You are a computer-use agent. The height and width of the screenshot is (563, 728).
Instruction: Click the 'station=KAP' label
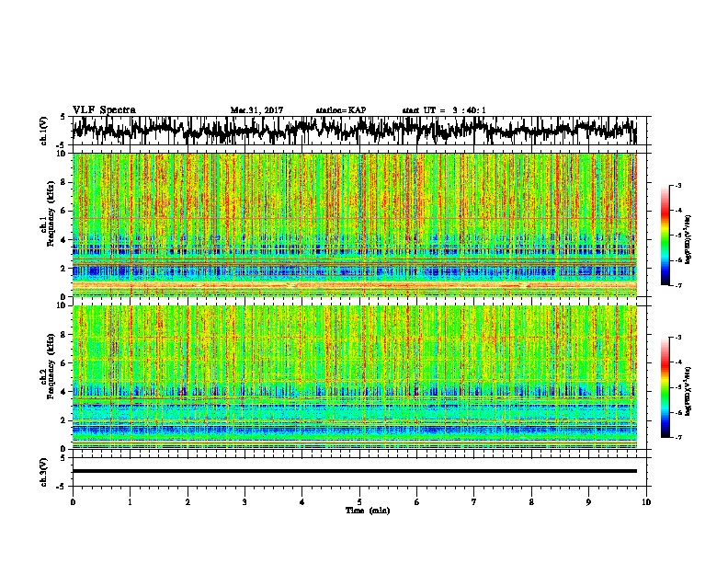pyautogui.click(x=341, y=110)
